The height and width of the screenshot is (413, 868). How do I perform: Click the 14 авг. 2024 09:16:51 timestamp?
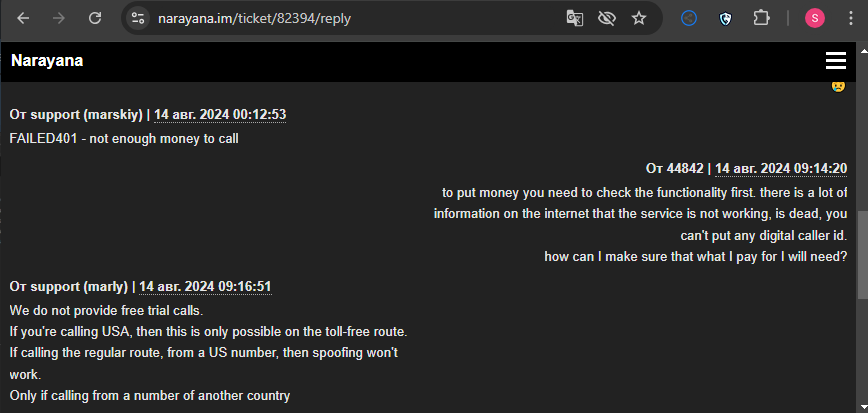[x=205, y=287]
